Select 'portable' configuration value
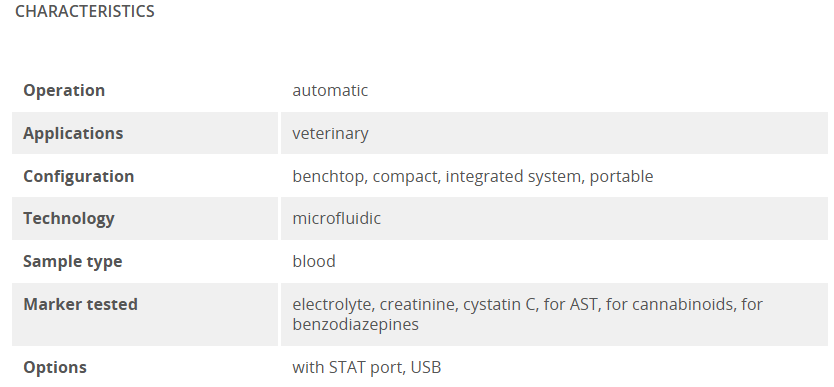 [x=621, y=176]
